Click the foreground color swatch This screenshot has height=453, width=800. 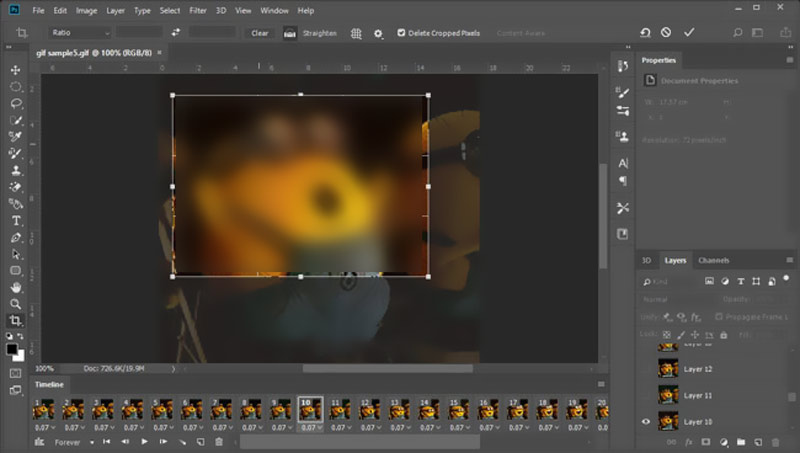12,349
